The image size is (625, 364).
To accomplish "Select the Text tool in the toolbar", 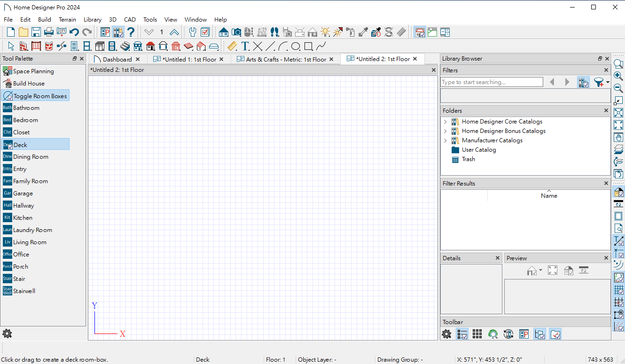I will point(245,46).
